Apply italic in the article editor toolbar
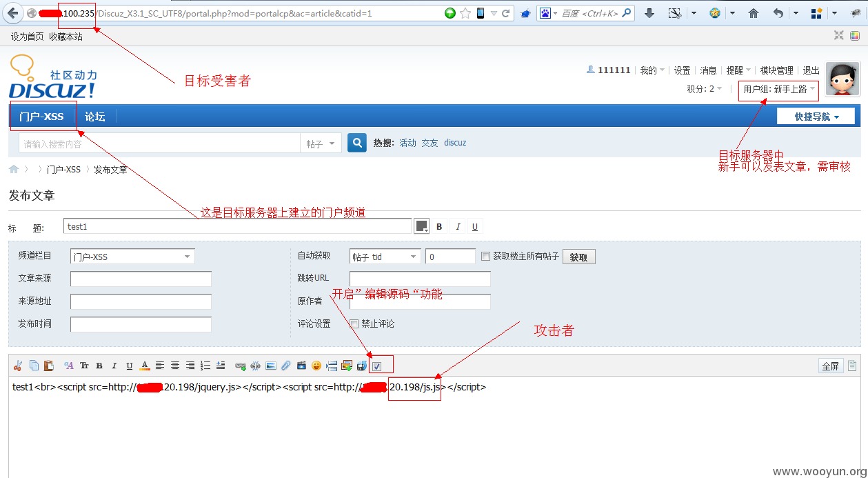Image resolution: width=868 pixels, height=478 pixels. coord(114,366)
